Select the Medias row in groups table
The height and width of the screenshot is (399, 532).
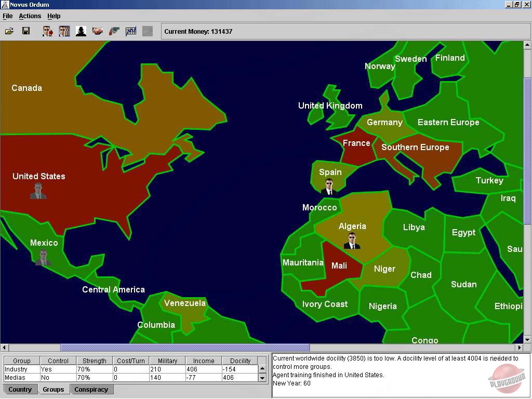(21, 378)
